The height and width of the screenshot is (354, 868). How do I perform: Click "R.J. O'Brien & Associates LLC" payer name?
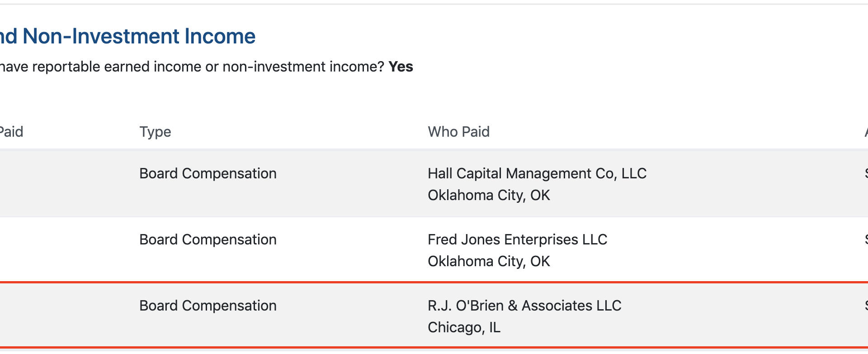pyautogui.click(x=524, y=306)
